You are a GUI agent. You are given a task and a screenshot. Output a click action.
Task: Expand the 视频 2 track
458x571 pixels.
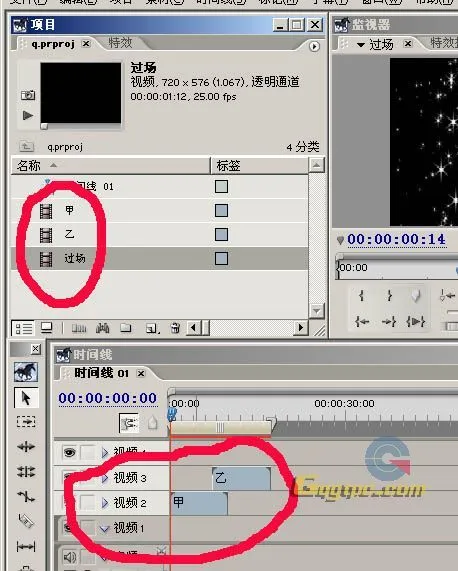click(105, 503)
